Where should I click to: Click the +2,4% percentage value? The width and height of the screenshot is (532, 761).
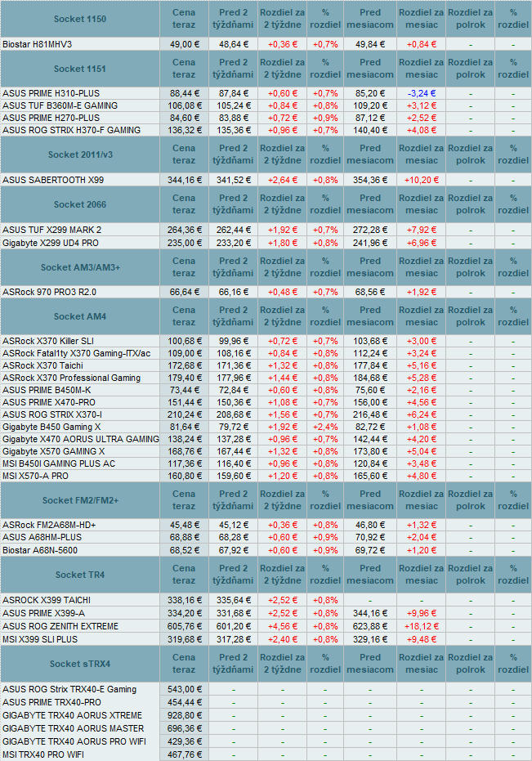325,427
